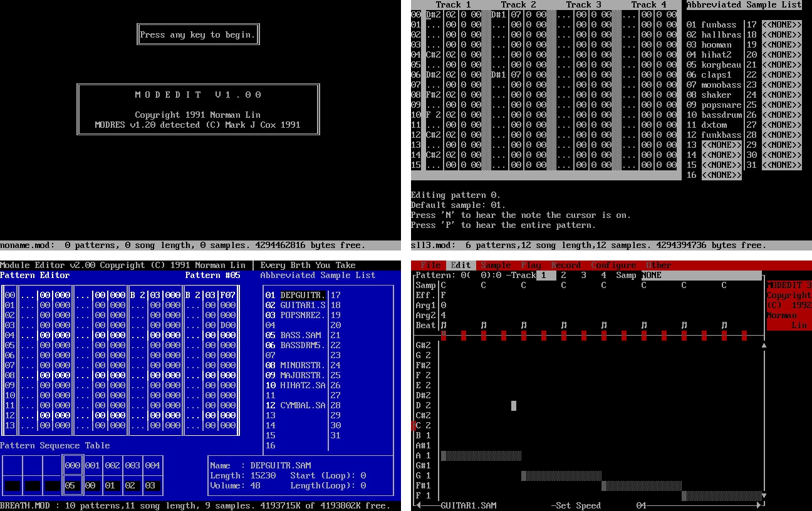
Task: Click the D00 effect cell in Pattern Editor
Action: [228, 325]
